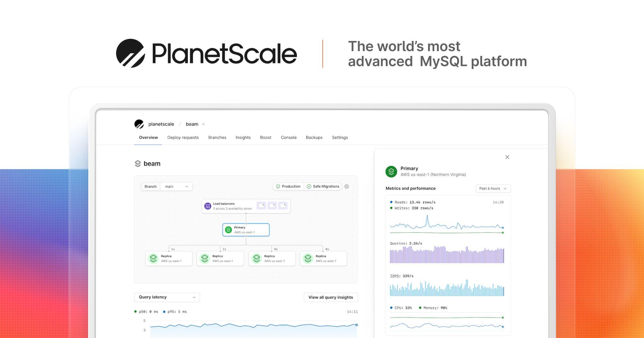Click the green Primary node icon in diagram
This screenshot has width=644, height=338.
(x=228, y=230)
